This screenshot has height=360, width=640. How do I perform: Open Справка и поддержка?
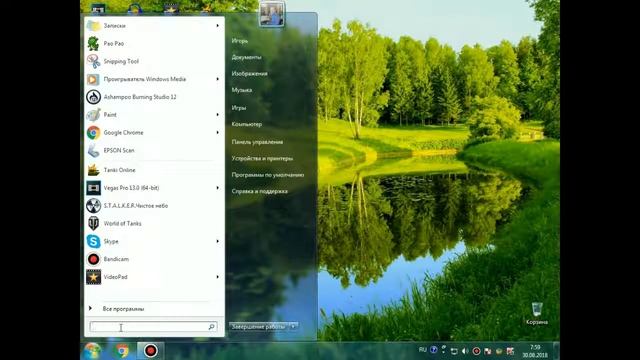(260, 191)
